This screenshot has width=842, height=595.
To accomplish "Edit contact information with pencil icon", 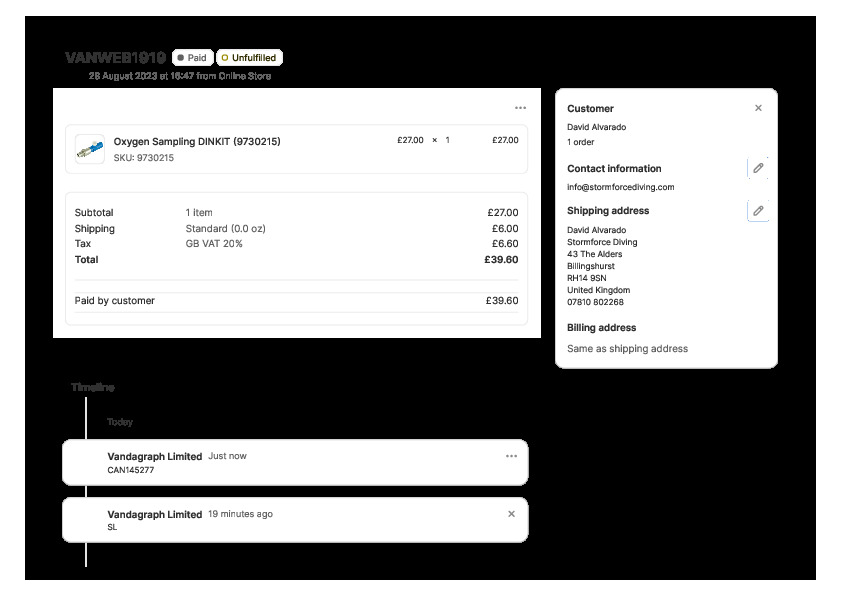I will click(x=758, y=168).
